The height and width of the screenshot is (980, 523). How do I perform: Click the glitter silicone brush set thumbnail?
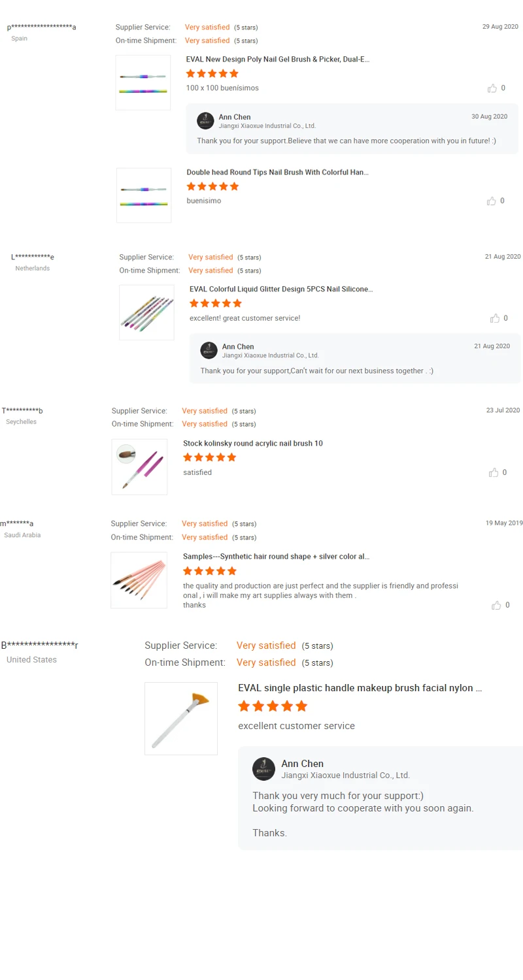click(x=146, y=312)
